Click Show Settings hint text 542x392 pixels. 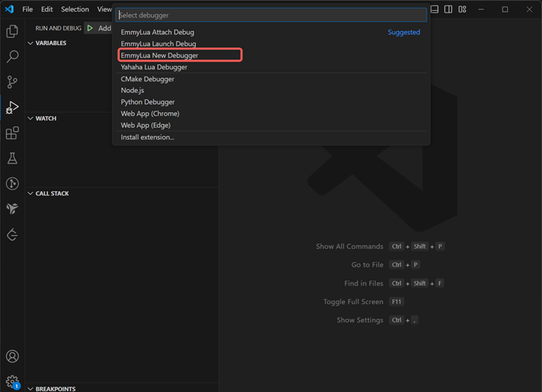[360, 320]
